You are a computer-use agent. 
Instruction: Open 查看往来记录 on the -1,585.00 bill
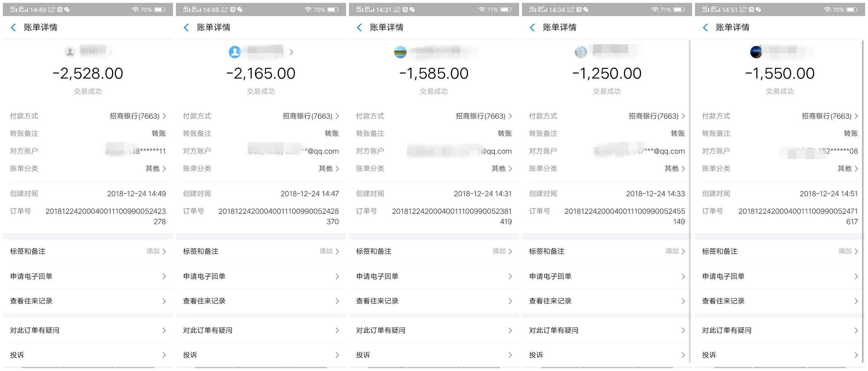(x=434, y=301)
